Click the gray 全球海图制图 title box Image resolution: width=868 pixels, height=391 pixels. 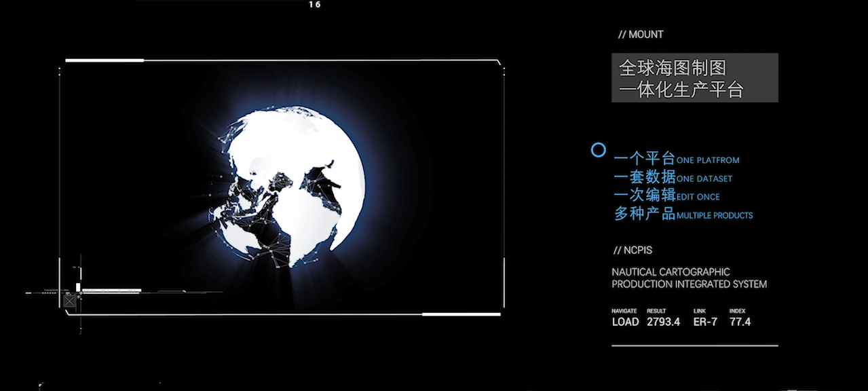coord(694,78)
